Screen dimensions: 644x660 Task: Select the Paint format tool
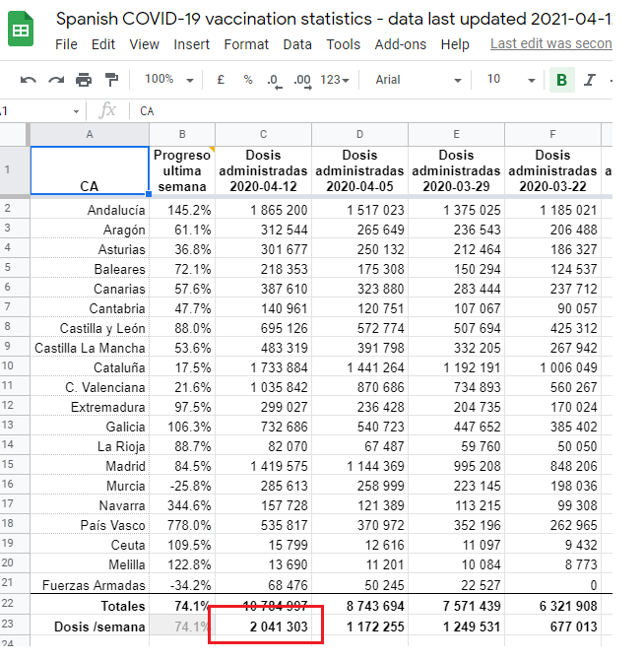[x=111, y=80]
